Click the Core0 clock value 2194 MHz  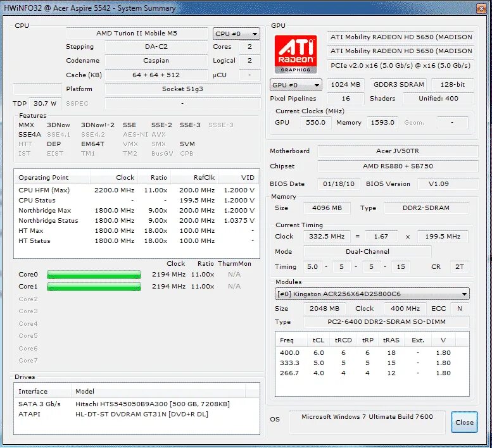(168, 275)
